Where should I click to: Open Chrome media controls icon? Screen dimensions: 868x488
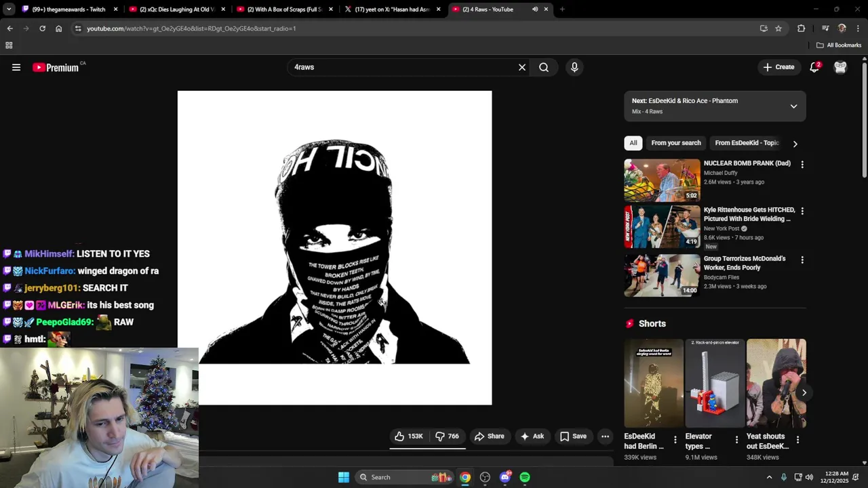pyautogui.click(x=825, y=28)
